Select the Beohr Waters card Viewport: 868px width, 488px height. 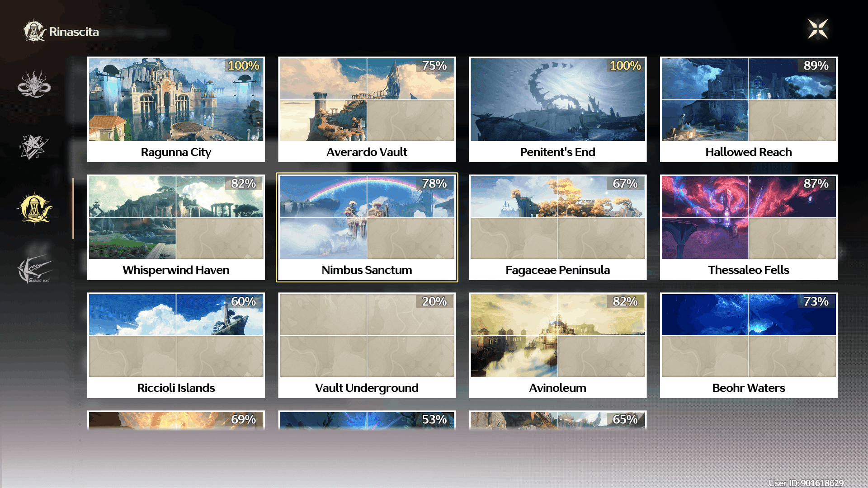[x=748, y=345]
